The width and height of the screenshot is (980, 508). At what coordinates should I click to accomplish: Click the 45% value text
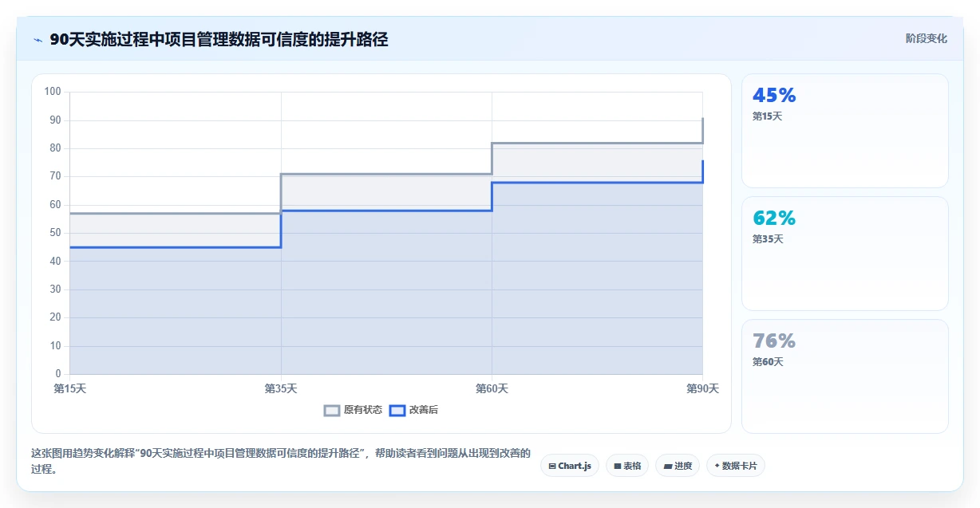[x=774, y=96]
